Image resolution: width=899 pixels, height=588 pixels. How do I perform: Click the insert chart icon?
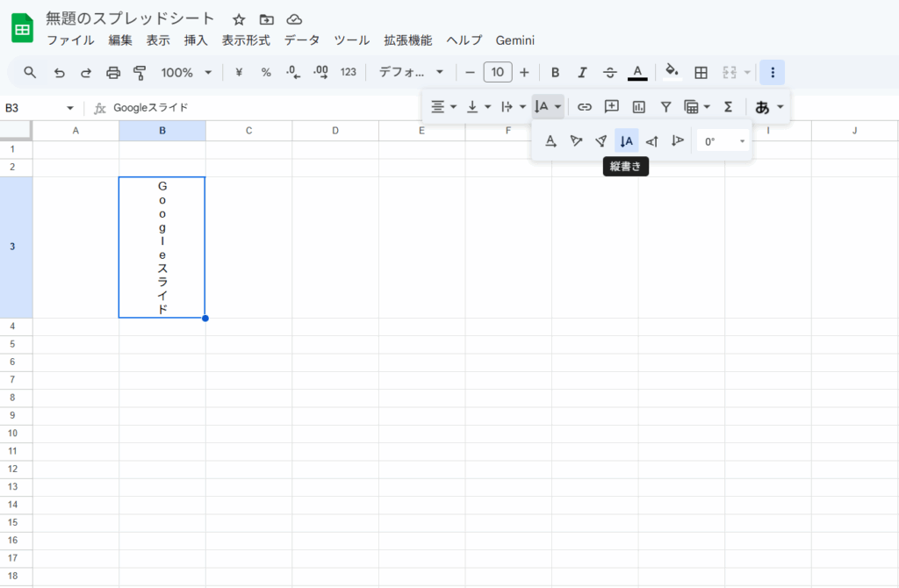coord(639,107)
